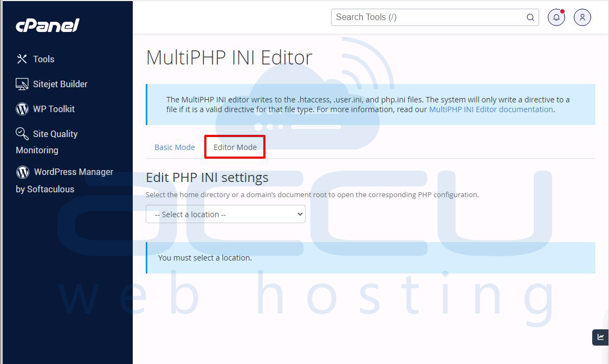This screenshot has width=609, height=364.
Task: Open Site Quality Monitoring in the sidebar
Action: (x=47, y=142)
